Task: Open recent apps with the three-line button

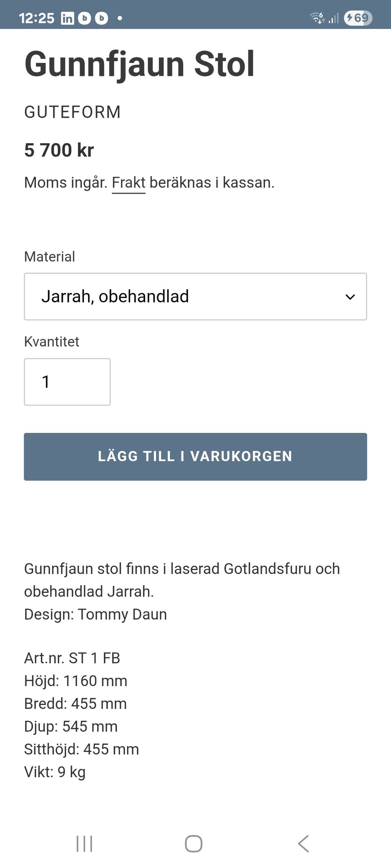Action: click(84, 844)
